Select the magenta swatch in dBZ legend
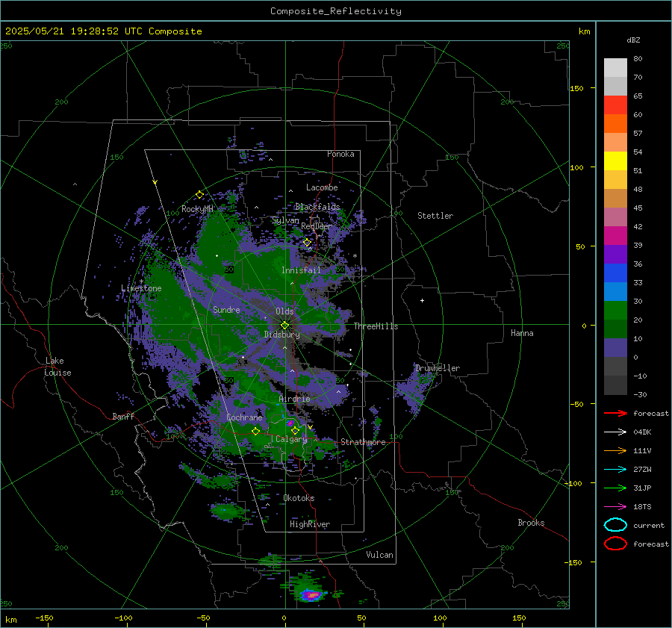Screen dimensions: 672x628 [615, 236]
